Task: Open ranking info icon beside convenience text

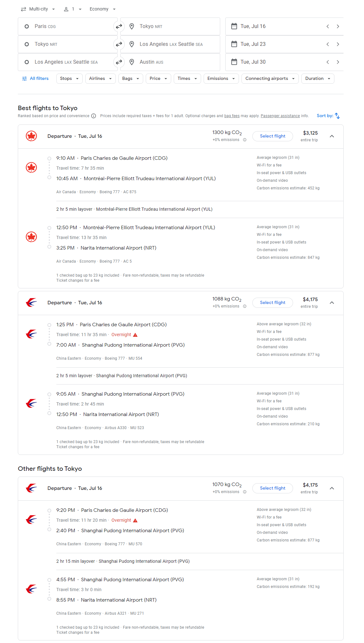Action: pos(94,116)
